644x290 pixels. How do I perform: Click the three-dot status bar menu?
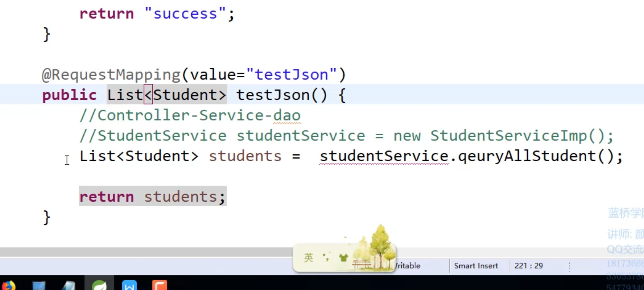(569, 267)
